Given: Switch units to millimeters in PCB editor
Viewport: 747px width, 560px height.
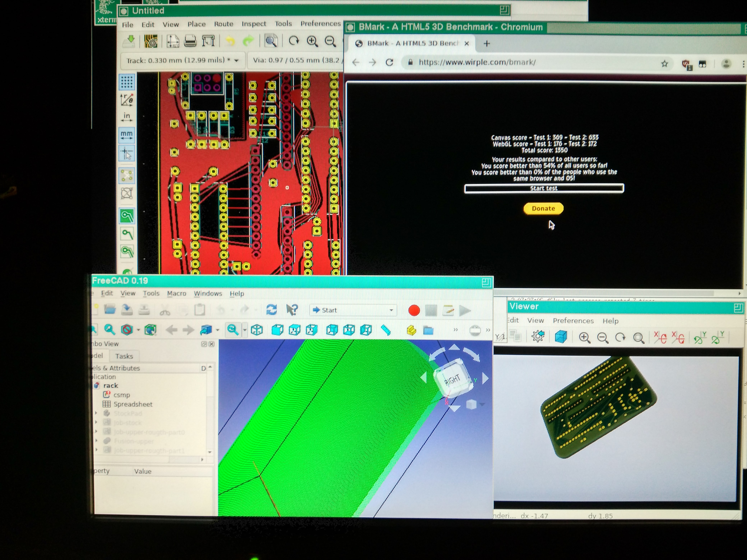Looking at the screenshot, I should 127,135.
